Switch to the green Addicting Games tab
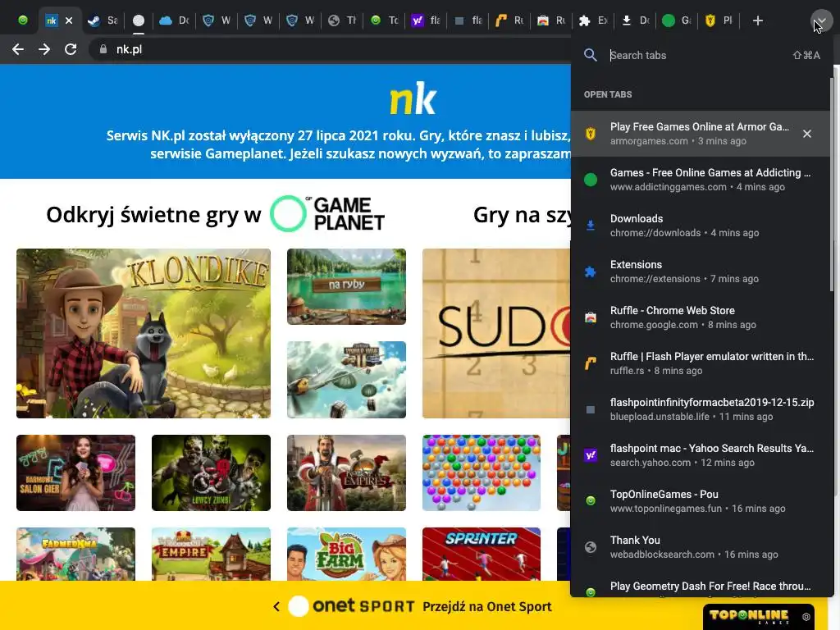 [677, 21]
